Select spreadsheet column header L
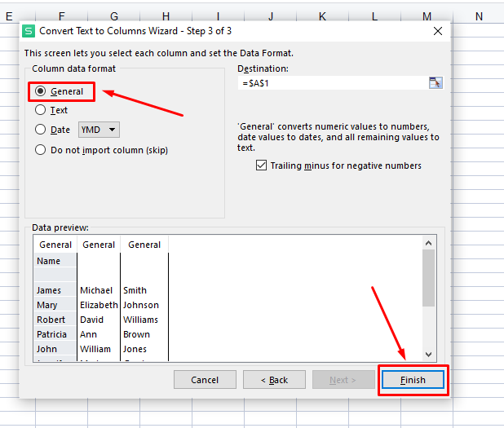The image size is (504, 428). click(x=375, y=16)
